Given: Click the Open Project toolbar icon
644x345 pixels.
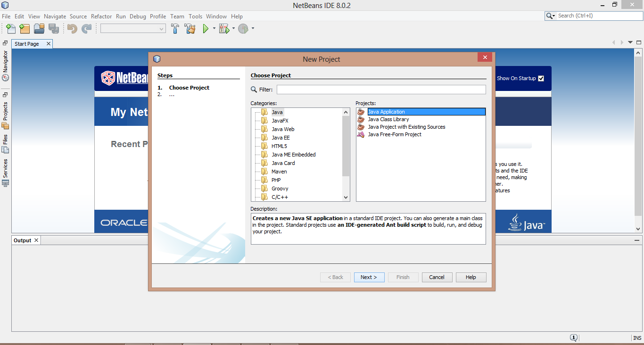Looking at the screenshot, I should pos(39,29).
